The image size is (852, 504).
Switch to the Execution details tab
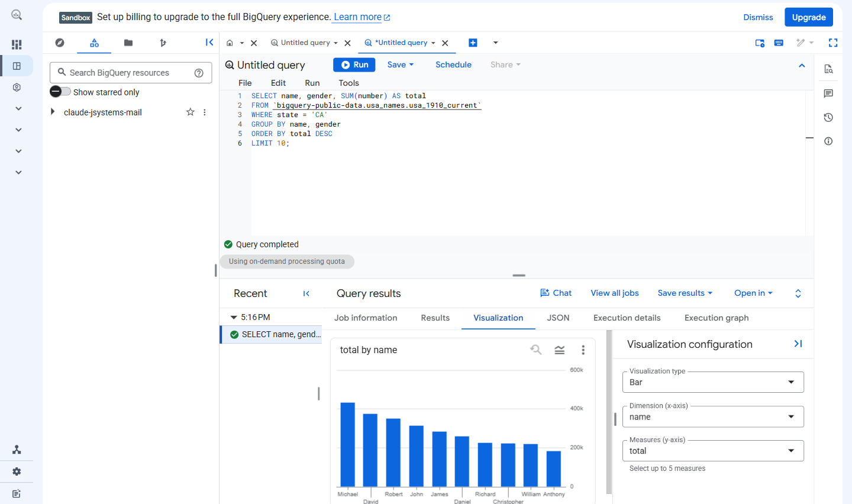[627, 318]
